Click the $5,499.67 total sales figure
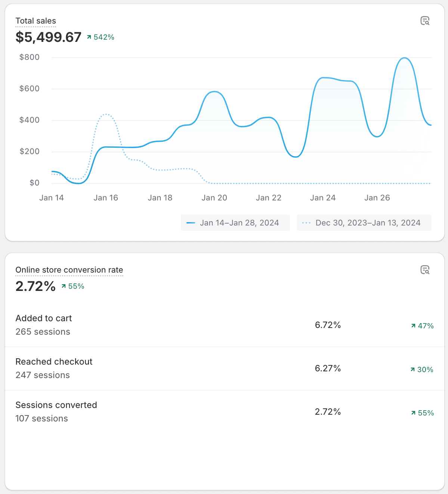This screenshot has width=448, height=494. (49, 37)
